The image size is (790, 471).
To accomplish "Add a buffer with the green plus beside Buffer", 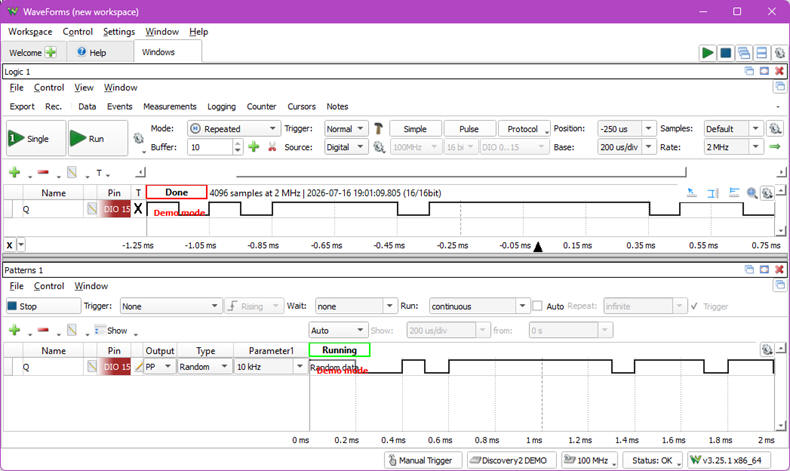I will pos(254,147).
